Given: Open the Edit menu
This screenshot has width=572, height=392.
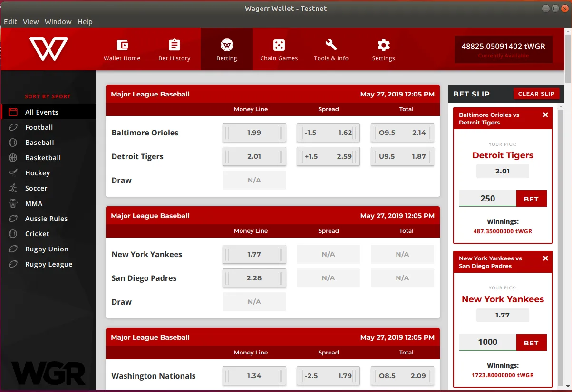Looking at the screenshot, I should (10, 22).
